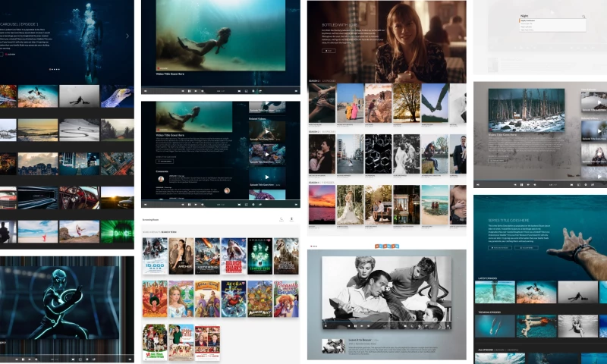Pause playback on the comments video page

(189, 204)
